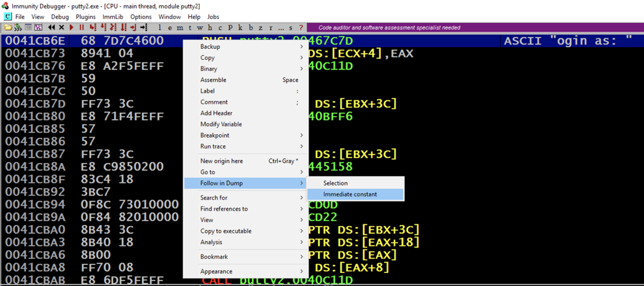This screenshot has width=644, height=286.
Task: Click the red question mark help icon
Action: [301, 28]
